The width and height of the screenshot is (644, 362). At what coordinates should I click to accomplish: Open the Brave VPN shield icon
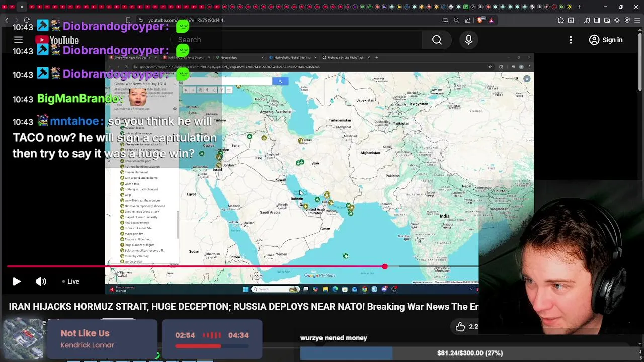click(x=627, y=20)
